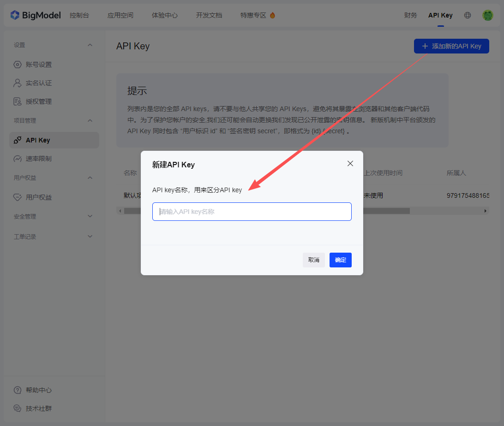Image resolution: width=504 pixels, height=426 pixels.
Task: Click the frog user avatar
Action: pyautogui.click(x=488, y=15)
